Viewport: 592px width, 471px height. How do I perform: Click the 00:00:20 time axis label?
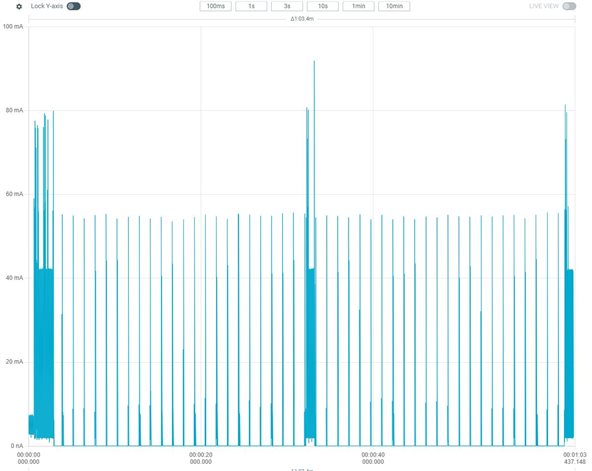(201, 458)
